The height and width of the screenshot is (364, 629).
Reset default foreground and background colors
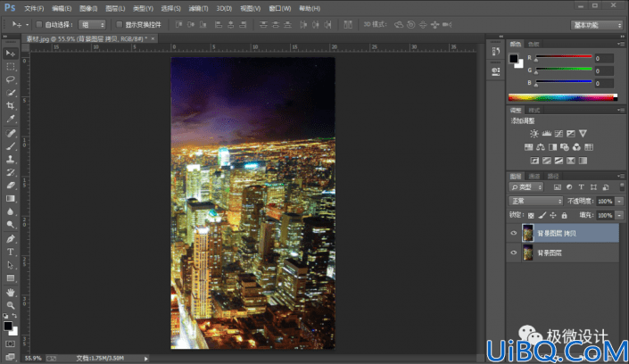5,316
